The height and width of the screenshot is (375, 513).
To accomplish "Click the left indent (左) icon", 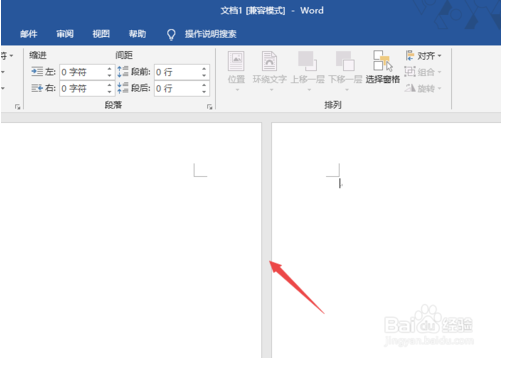I will (37, 71).
